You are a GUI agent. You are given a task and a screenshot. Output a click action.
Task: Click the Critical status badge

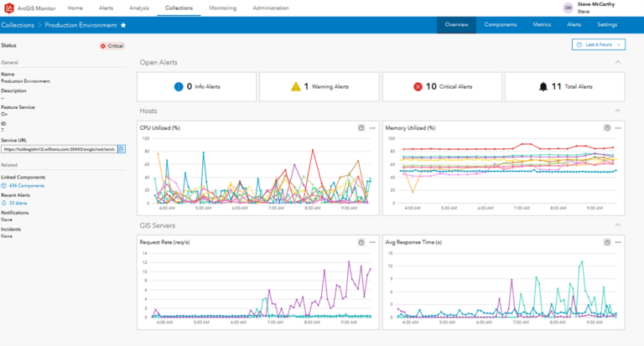pos(112,46)
